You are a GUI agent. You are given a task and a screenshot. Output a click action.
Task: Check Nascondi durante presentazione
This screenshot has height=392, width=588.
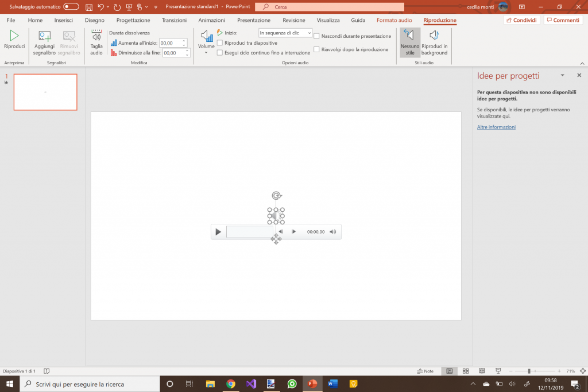[316, 36]
